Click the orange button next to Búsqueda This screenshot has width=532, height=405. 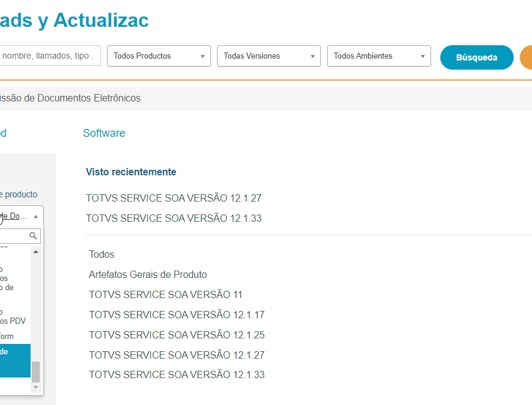pyautogui.click(x=526, y=57)
